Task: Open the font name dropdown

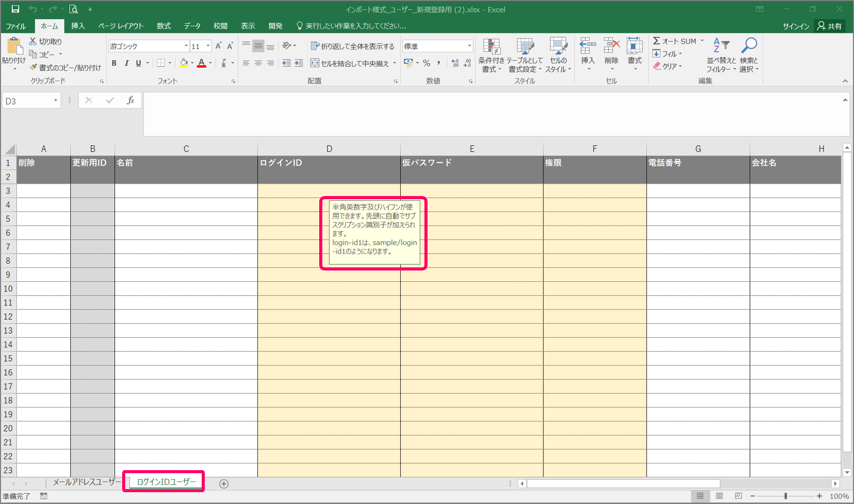Action: 186,46
